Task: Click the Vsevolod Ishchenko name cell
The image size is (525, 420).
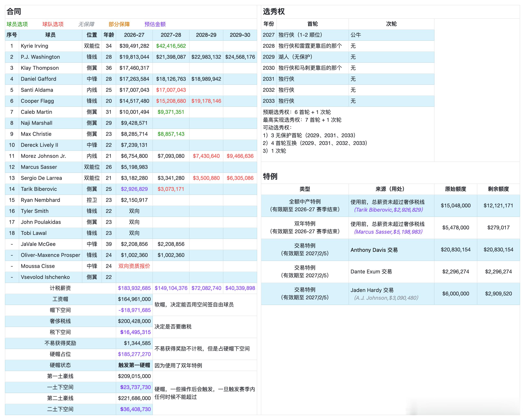Action: pos(50,277)
